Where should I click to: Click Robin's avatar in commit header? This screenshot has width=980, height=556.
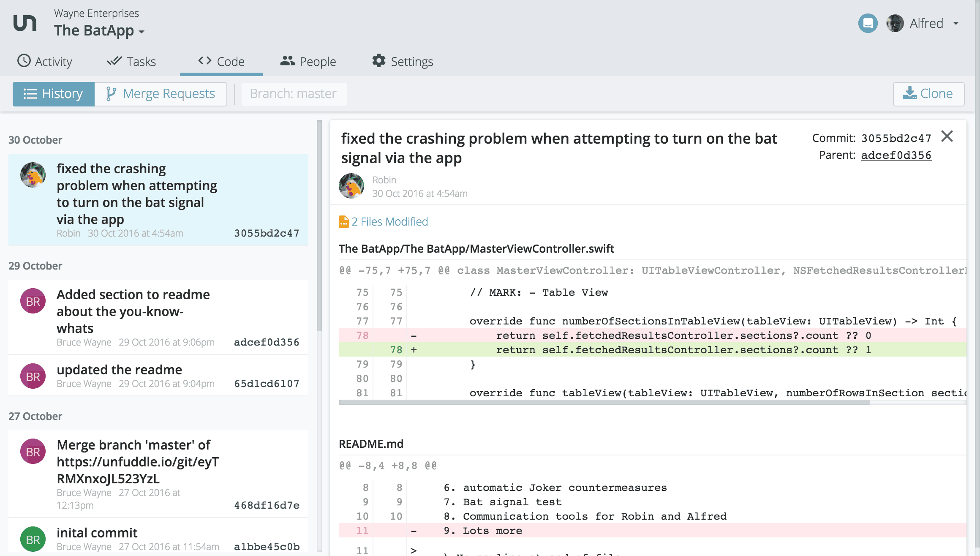(x=351, y=186)
